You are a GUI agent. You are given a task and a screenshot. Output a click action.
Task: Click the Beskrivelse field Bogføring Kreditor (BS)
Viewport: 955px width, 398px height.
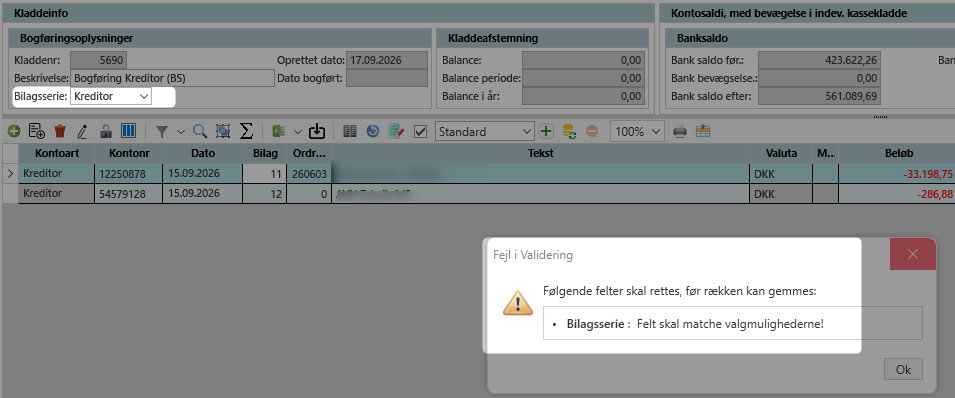[x=172, y=78]
